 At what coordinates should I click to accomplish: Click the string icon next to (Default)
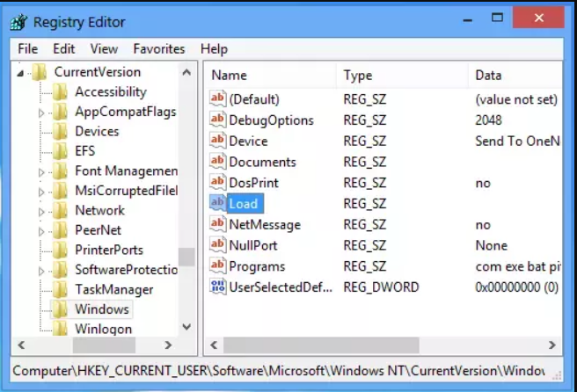click(217, 98)
